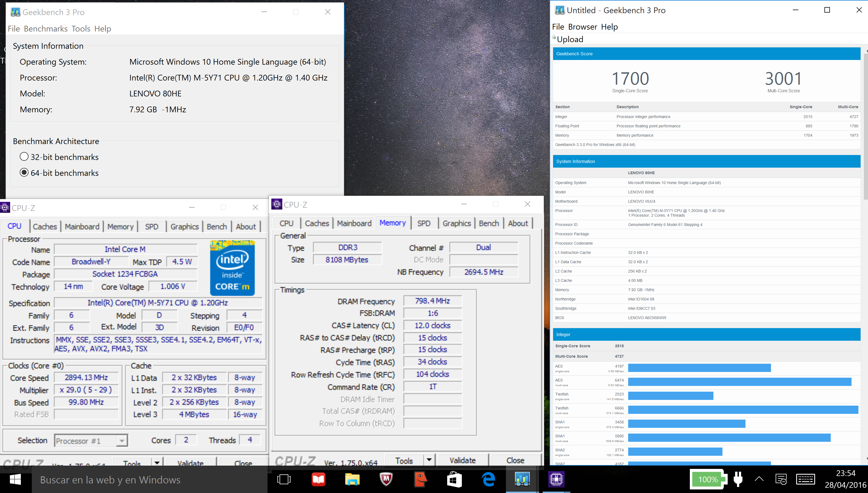Image resolution: width=868 pixels, height=493 pixels.
Task: Click the CPU-Z icon in Memory window title
Action: (x=277, y=204)
